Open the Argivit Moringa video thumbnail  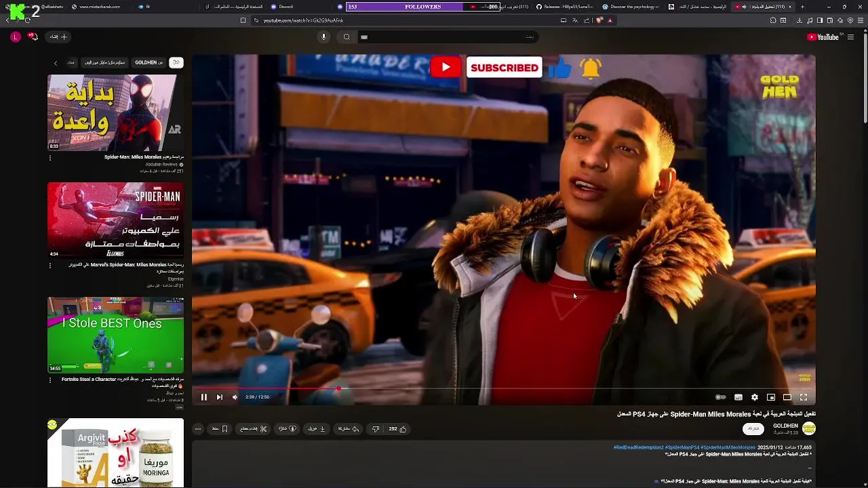(x=115, y=453)
